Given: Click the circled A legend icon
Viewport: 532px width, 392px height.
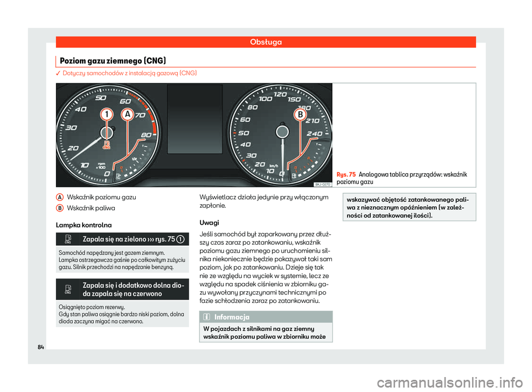Looking at the screenshot, I should pyautogui.click(x=60, y=197).
